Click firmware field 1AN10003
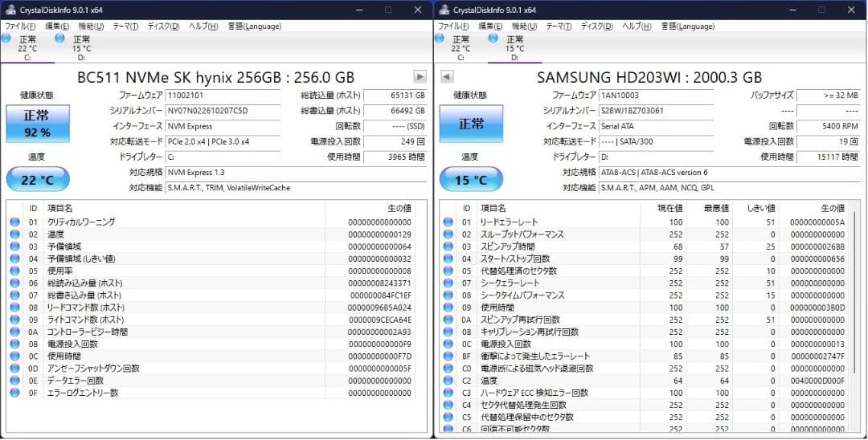This screenshot has width=868, height=440. (656, 95)
